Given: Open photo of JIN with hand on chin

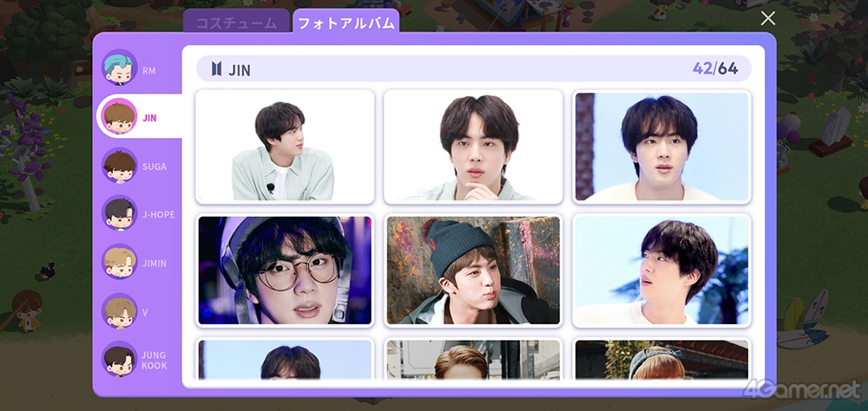Looking at the screenshot, I should pyautogui.click(x=473, y=147).
